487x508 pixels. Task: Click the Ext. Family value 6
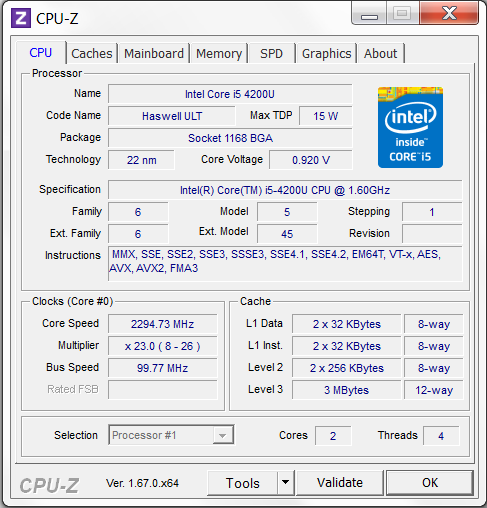[x=138, y=234]
